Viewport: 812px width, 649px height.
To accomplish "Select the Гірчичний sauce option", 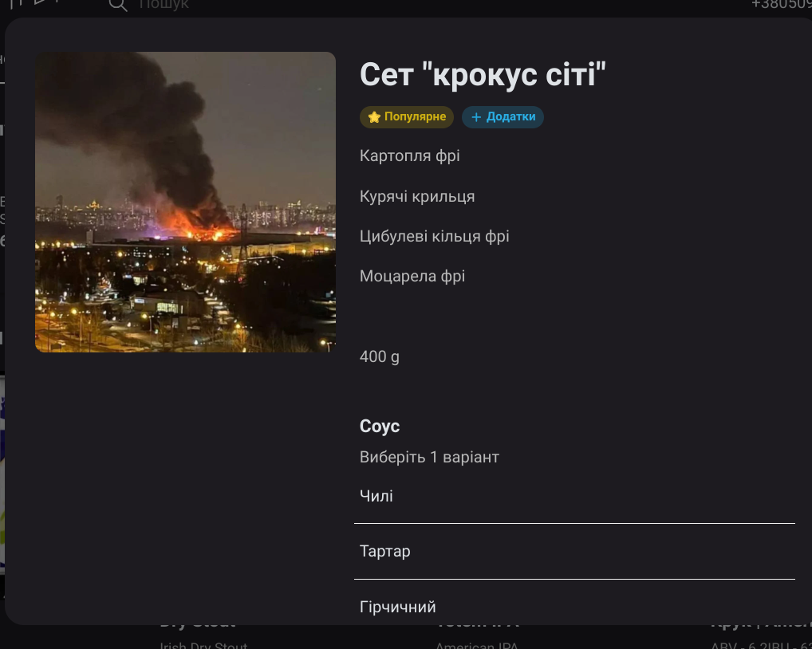I will 574,607.
